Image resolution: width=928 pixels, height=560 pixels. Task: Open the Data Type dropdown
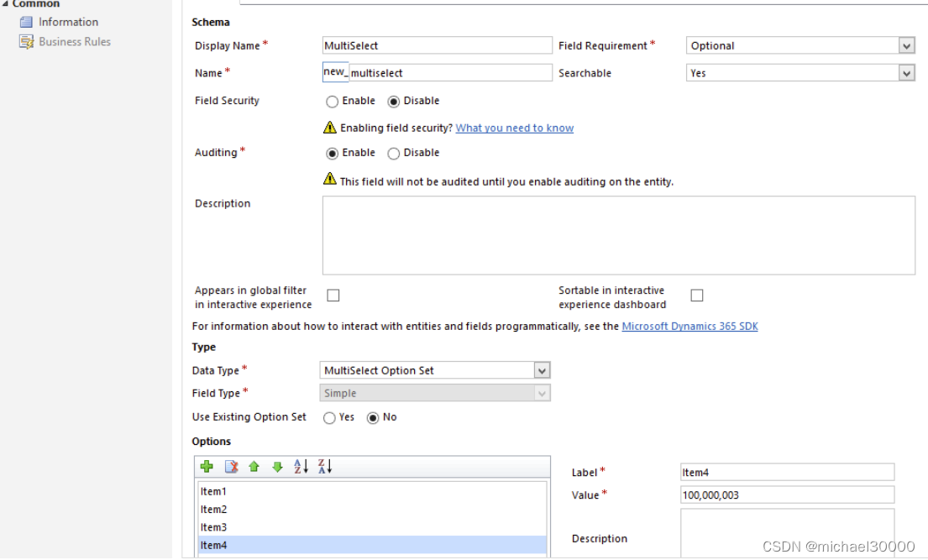(x=542, y=369)
